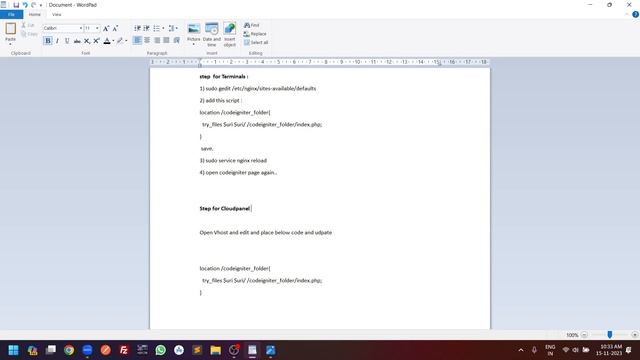
Task: Toggle Superscript formatting
Action: coord(96,41)
